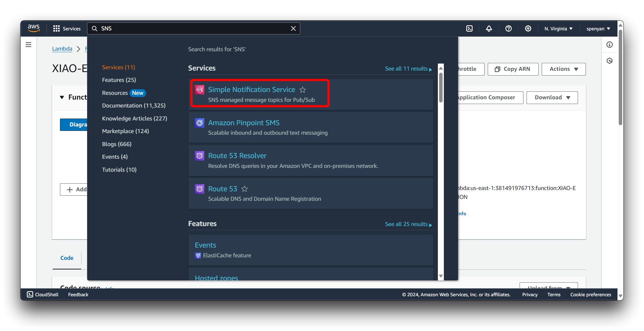The width and height of the screenshot is (644, 331).
Task: Collapse the Function overview section triangle
Action: (62, 97)
